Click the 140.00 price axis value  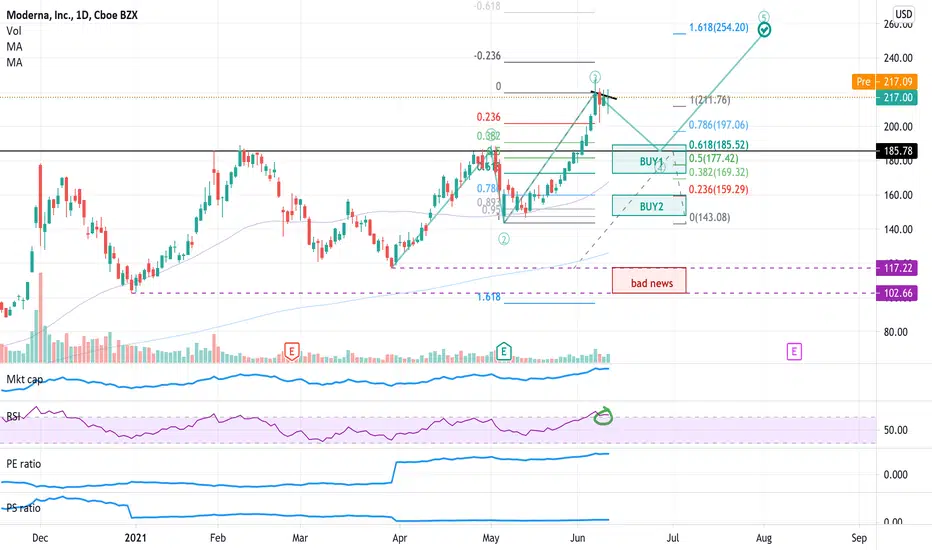tap(898, 230)
